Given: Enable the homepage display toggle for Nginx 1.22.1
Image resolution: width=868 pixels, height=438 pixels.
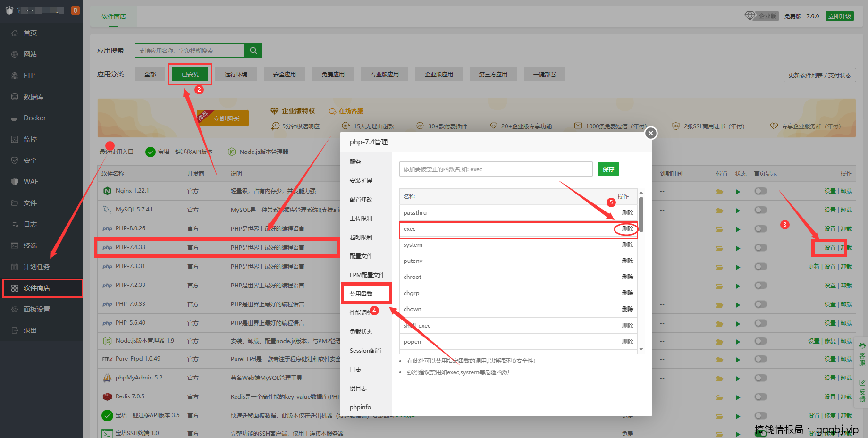Looking at the screenshot, I should 760,191.
